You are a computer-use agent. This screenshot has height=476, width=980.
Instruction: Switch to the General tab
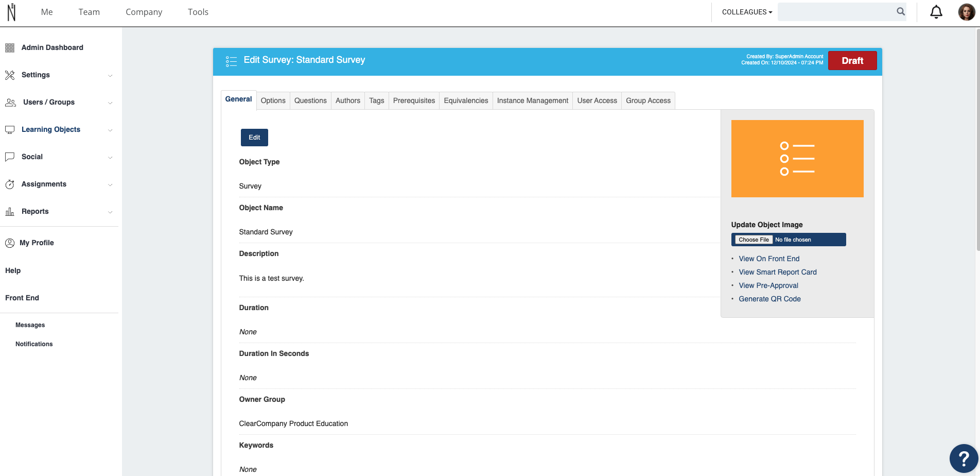pos(238,99)
